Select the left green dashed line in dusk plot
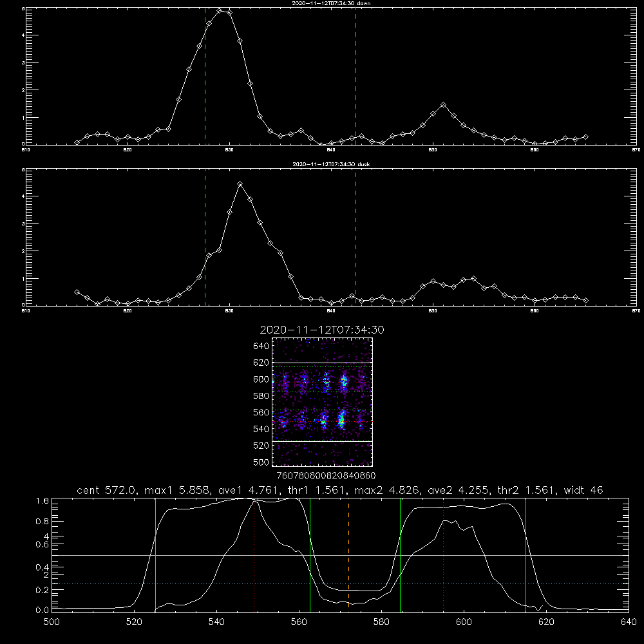 tap(205, 237)
